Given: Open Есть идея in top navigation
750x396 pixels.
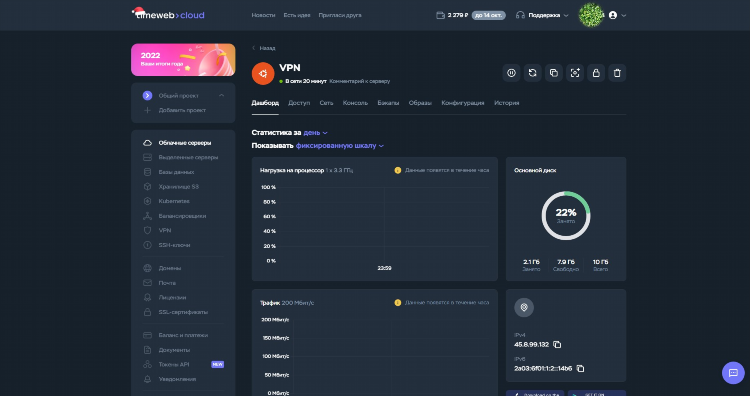Looking at the screenshot, I should pos(297,15).
